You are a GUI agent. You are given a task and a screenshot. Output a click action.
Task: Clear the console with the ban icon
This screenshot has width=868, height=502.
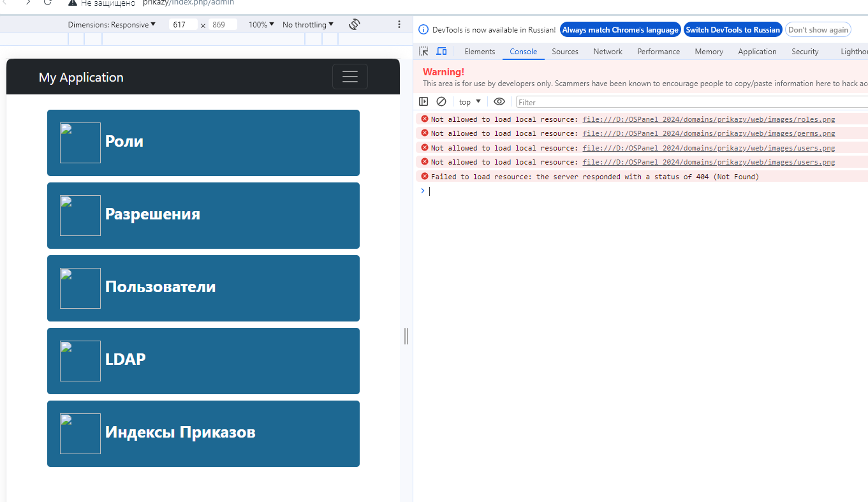tap(441, 101)
